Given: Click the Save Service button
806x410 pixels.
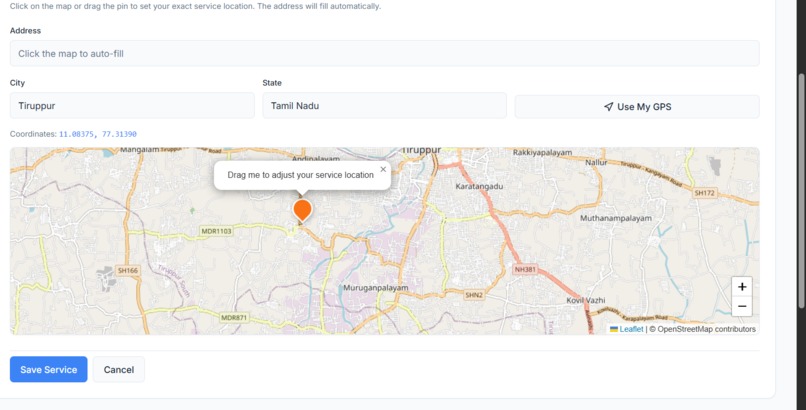Looking at the screenshot, I should [48, 369].
